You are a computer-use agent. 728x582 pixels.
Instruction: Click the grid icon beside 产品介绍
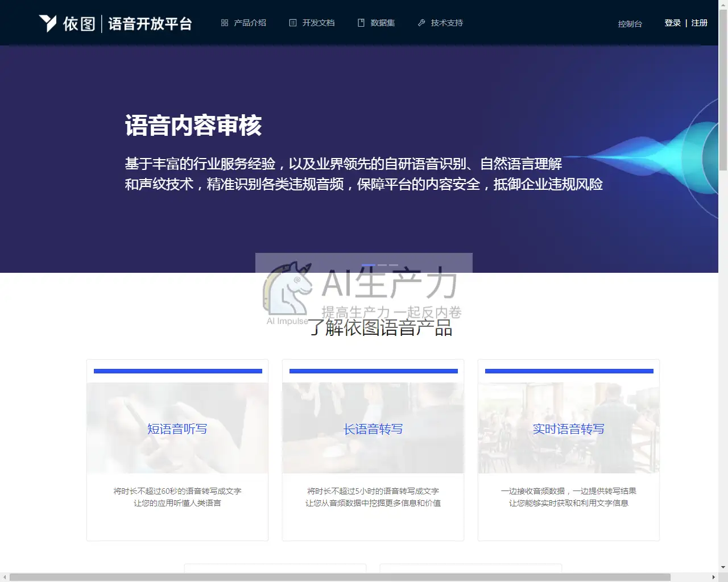[x=225, y=23]
